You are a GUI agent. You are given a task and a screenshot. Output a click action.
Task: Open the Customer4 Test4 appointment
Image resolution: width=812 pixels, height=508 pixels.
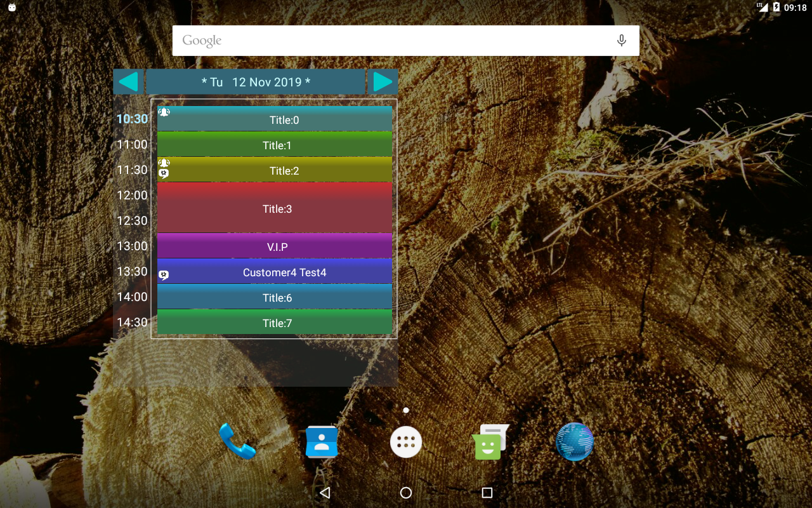tap(275, 271)
